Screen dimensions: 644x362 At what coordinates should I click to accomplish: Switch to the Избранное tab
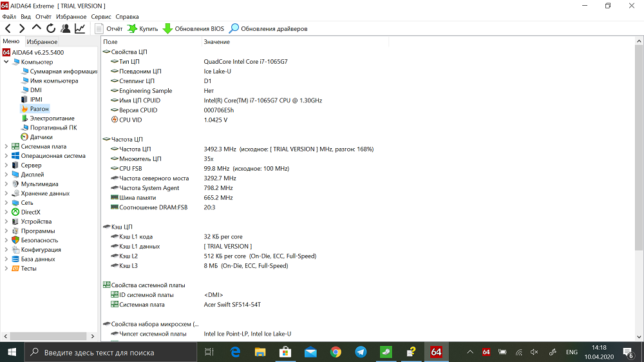click(43, 42)
